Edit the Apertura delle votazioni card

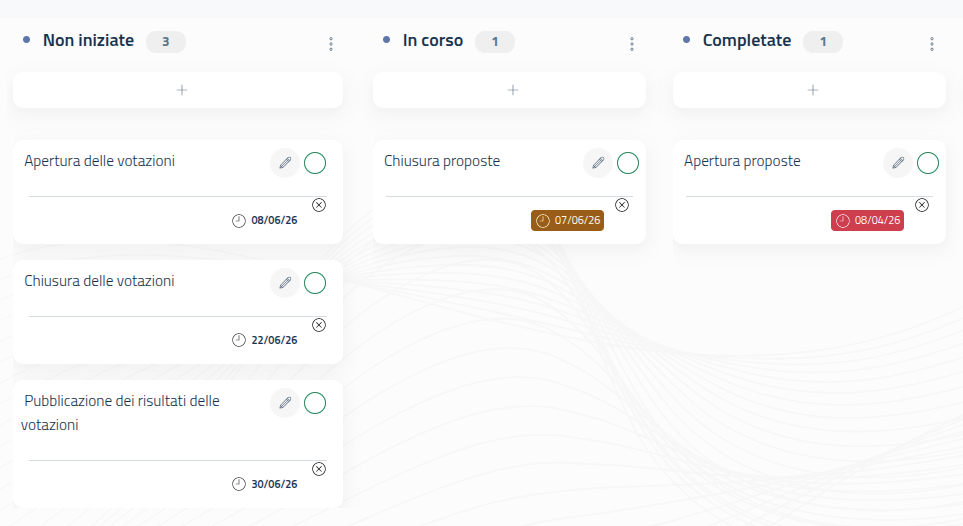pyautogui.click(x=285, y=163)
